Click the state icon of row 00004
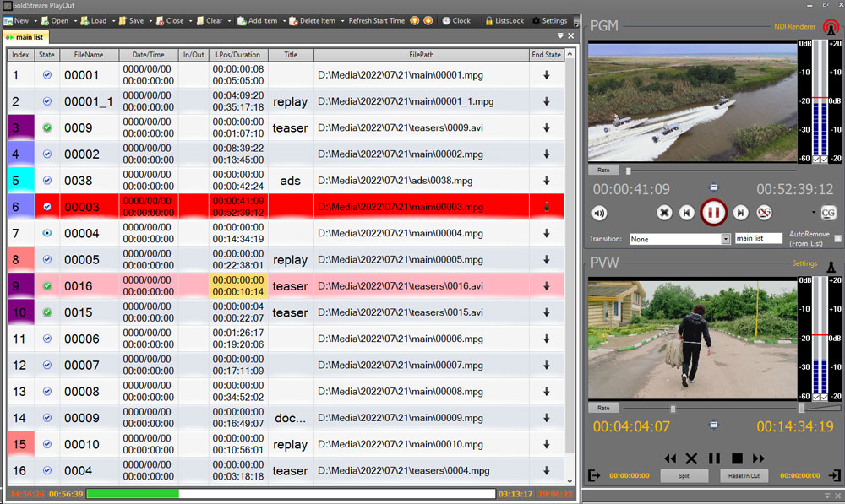The height and width of the screenshot is (504, 845). (x=46, y=233)
